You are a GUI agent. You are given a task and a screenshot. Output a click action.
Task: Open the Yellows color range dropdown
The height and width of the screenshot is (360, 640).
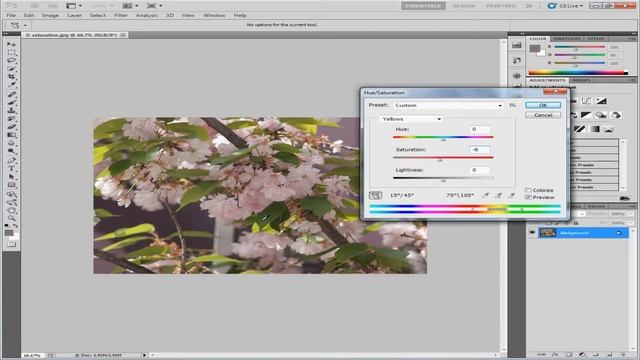pyautogui.click(x=411, y=119)
